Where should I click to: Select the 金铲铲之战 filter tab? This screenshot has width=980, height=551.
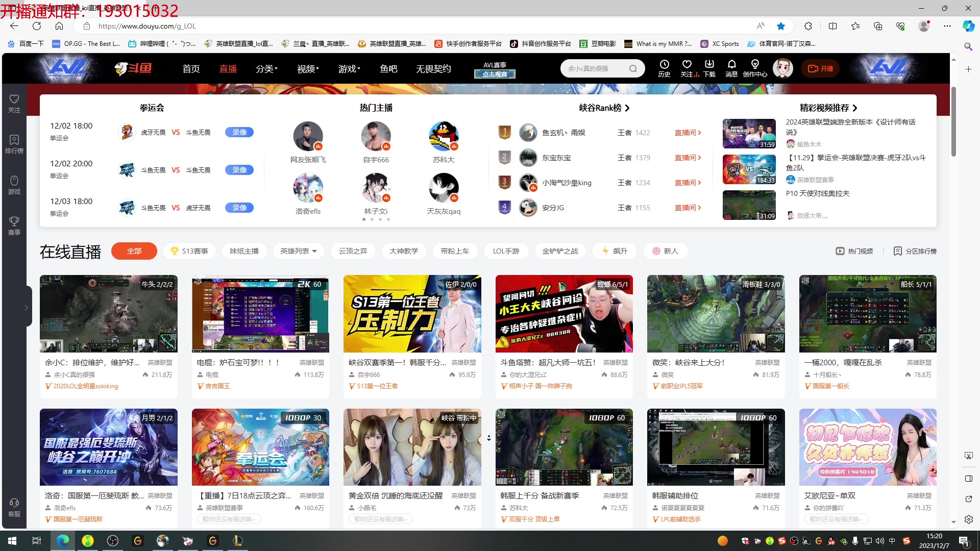tap(560, 251)
